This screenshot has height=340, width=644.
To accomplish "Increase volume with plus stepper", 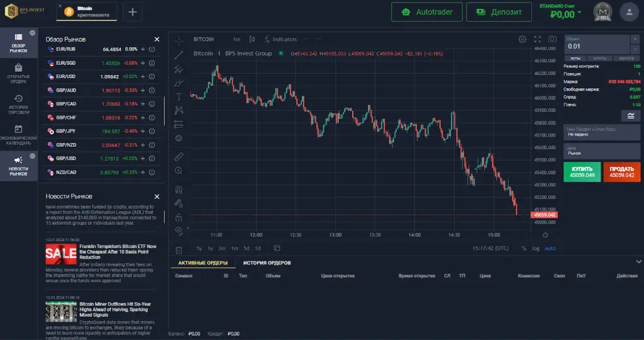I will pyautogui.click(x=635, y=39).
